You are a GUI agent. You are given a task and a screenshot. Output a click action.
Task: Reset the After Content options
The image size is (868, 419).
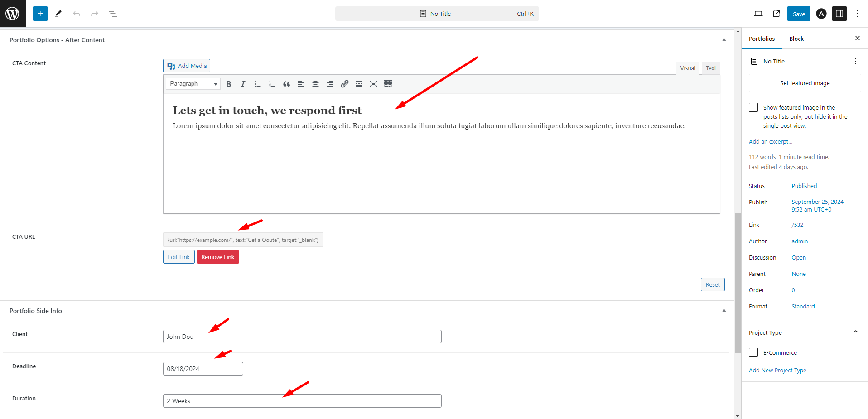coord(713,284)
